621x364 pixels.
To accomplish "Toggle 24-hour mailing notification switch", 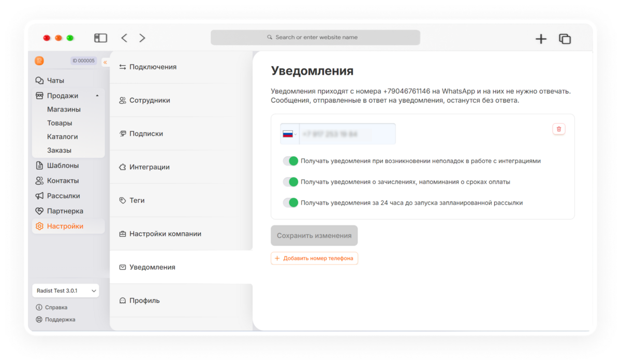I will [290, 203].
